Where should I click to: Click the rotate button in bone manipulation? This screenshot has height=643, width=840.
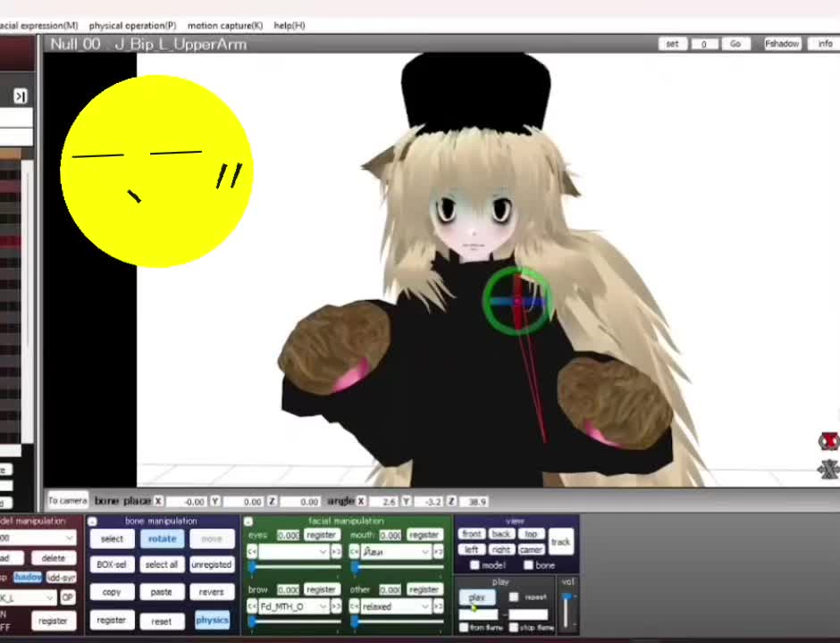[162, 539]
